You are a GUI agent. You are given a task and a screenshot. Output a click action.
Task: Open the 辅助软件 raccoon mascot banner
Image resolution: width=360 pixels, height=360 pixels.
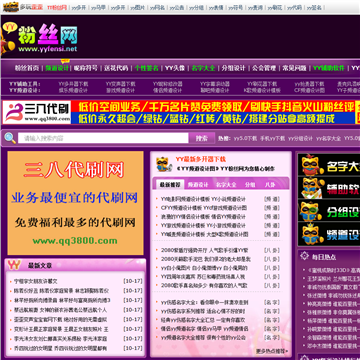(x=329, y=188)
